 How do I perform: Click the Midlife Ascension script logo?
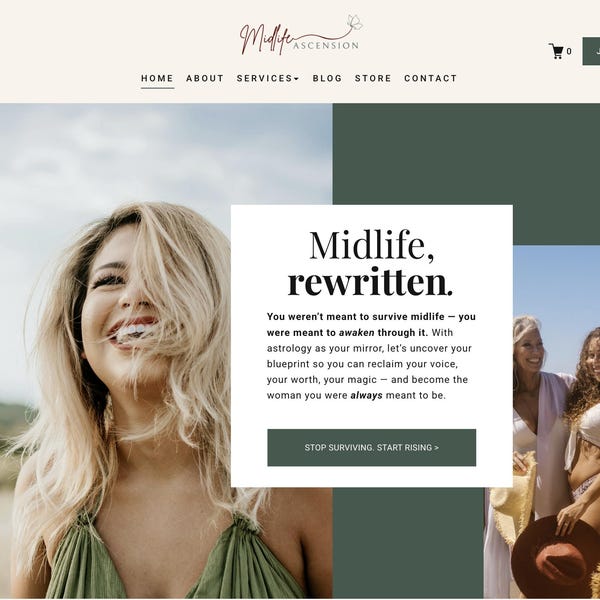tap(301, 35)
